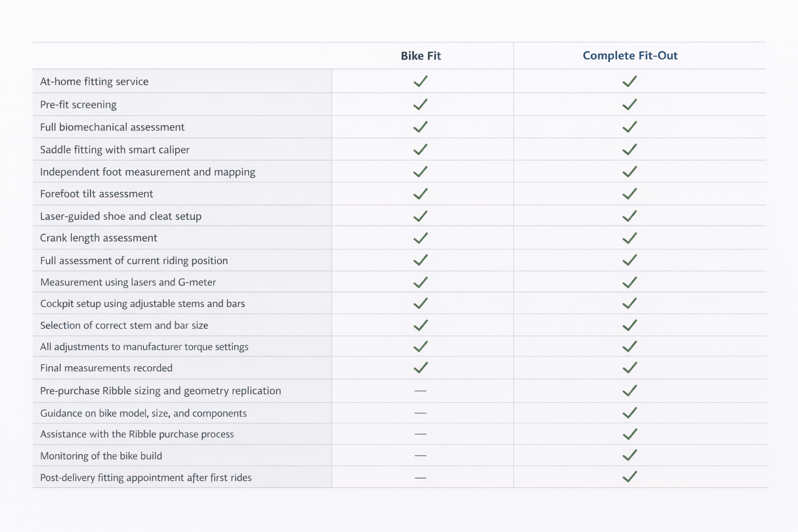Click Complete Fit-Out checkmark for Final measurements recorded
This screenshot has height=532, width=798.
coord(630,368)
